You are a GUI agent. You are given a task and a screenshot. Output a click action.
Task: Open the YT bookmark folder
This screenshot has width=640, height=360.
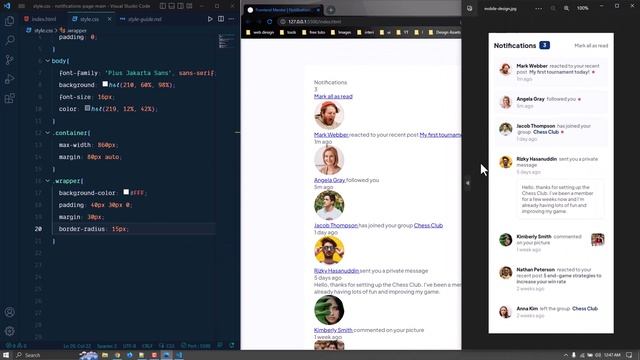[x=402, y=32]
